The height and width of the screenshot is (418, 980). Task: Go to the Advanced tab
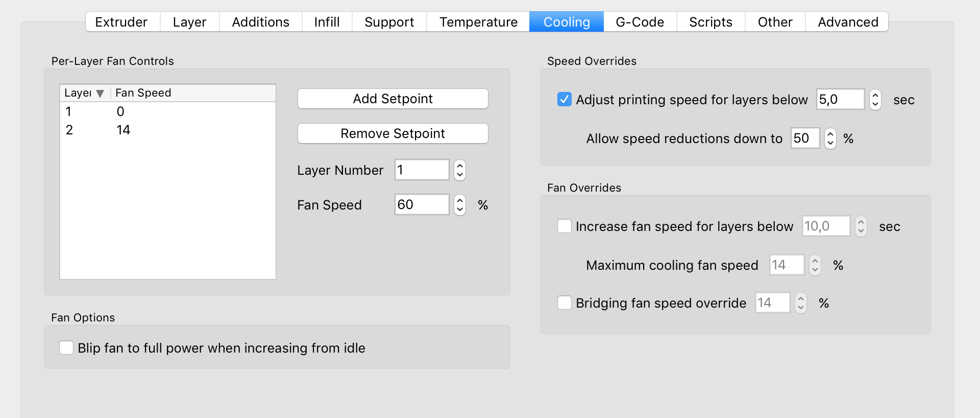point(847,22)
